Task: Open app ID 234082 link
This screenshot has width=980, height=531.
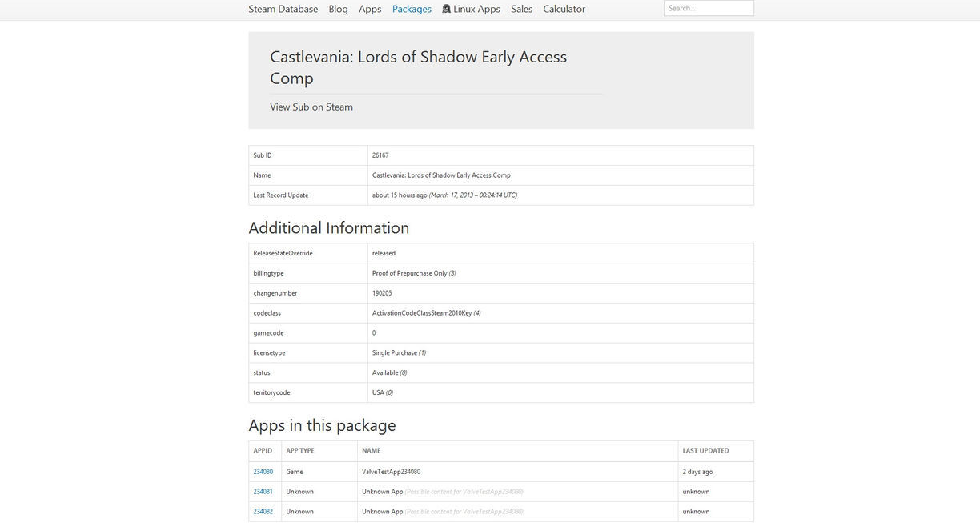Action: pos(263,512)
